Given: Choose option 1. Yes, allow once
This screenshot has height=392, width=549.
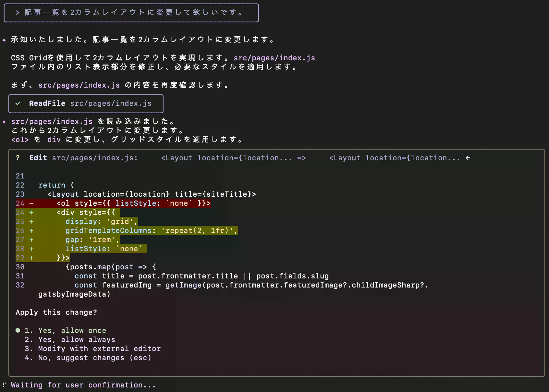Looking at the screenshot, I should coord(65,330).
